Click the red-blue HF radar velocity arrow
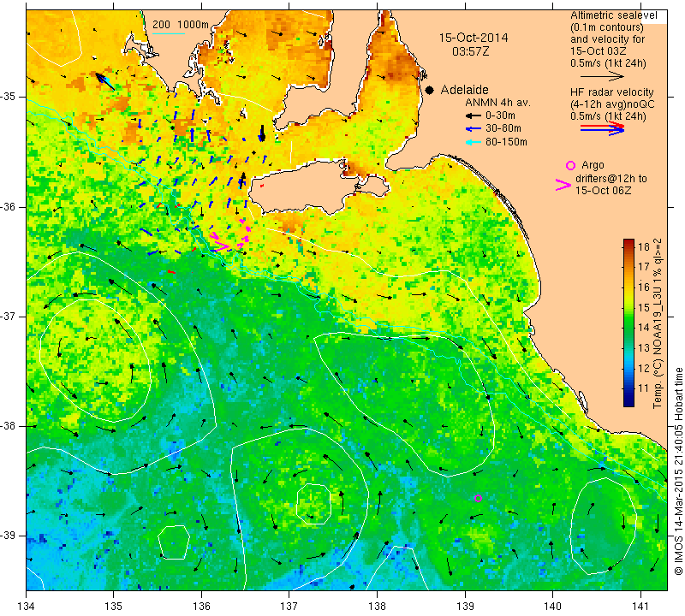Image resolution: width=685 pixels, height=616 pixels. [602, 128]
